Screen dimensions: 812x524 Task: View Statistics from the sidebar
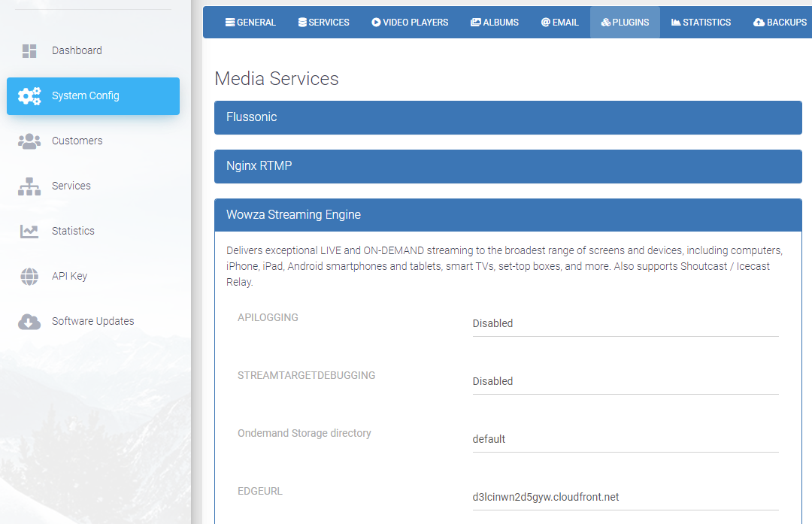(x=93, y=231)
